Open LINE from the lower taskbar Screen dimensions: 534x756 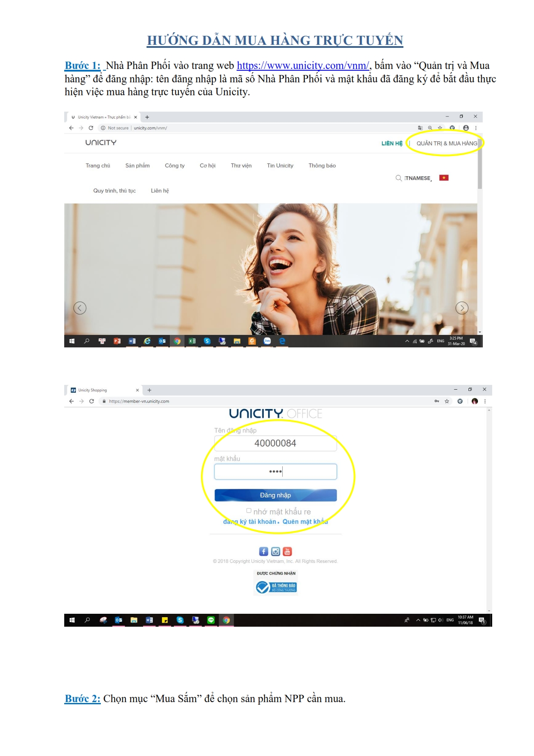pos(211,620)
